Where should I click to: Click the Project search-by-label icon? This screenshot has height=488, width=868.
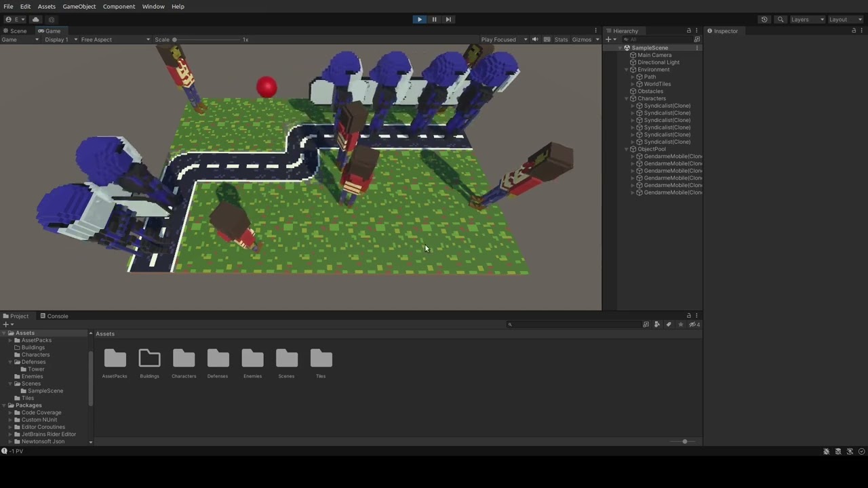pyautogui.click(x=657, y=325)
